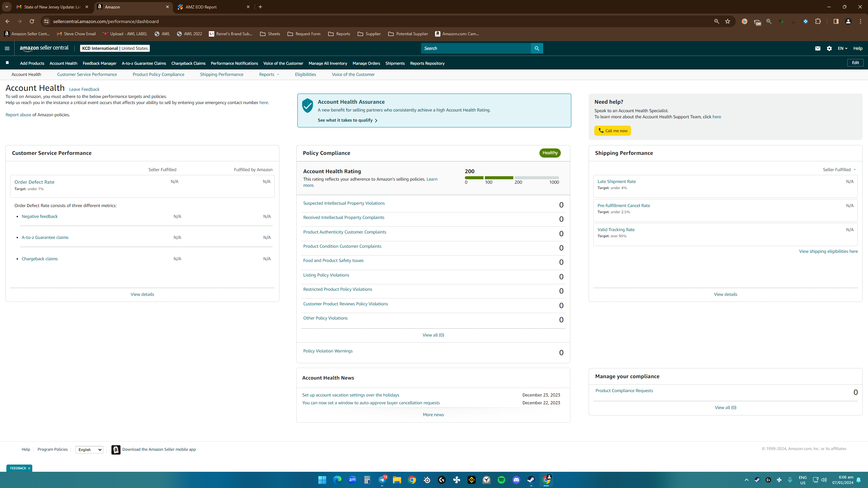Open View shipping eligibilities here link
The image size is (868, 488).
[x=828, y=251]
